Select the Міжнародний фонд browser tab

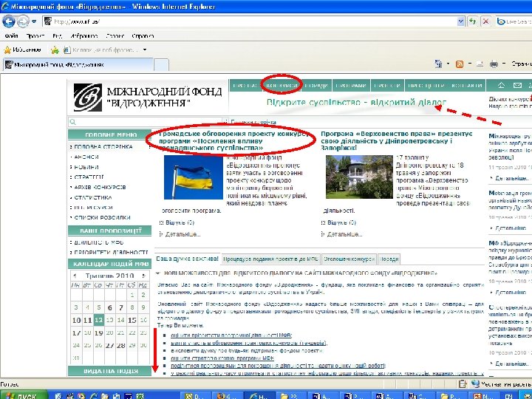tap(78, 64)
